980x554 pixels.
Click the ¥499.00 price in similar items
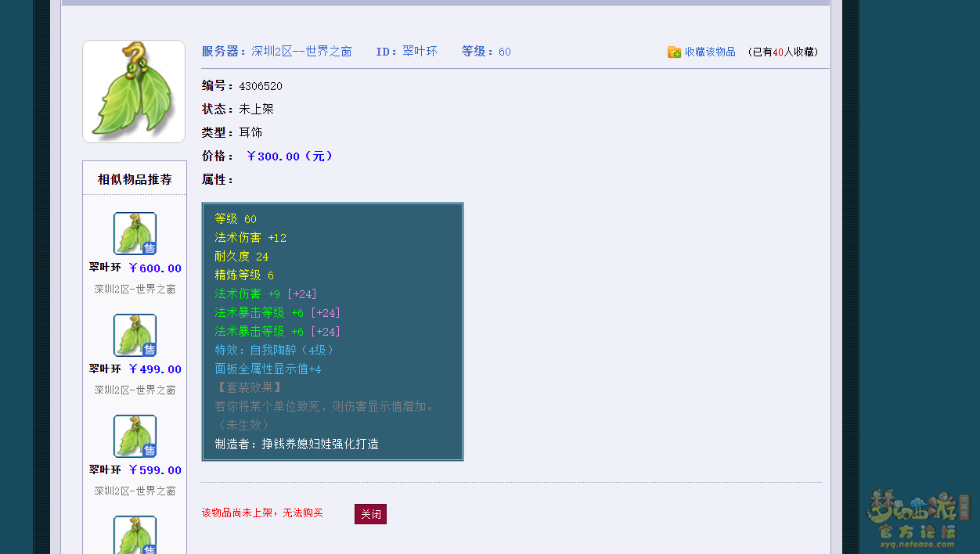pos(155,369)
